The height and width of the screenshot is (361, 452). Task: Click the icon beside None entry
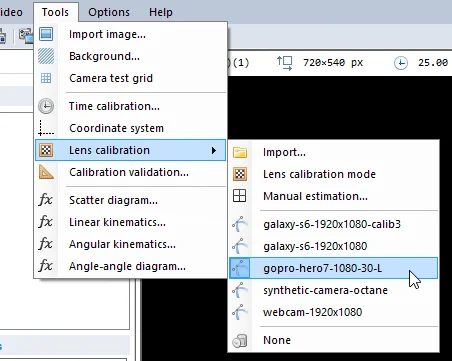click(240, 341)
